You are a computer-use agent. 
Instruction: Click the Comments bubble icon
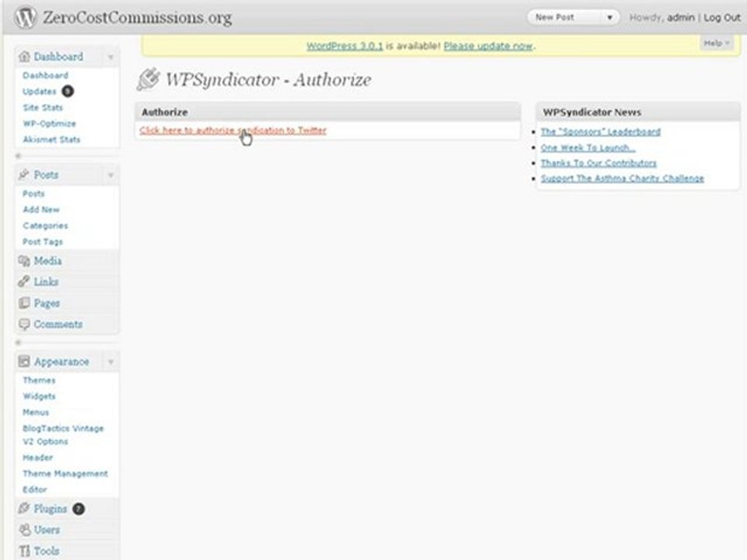pyautogui.click(x=24, y=324)
